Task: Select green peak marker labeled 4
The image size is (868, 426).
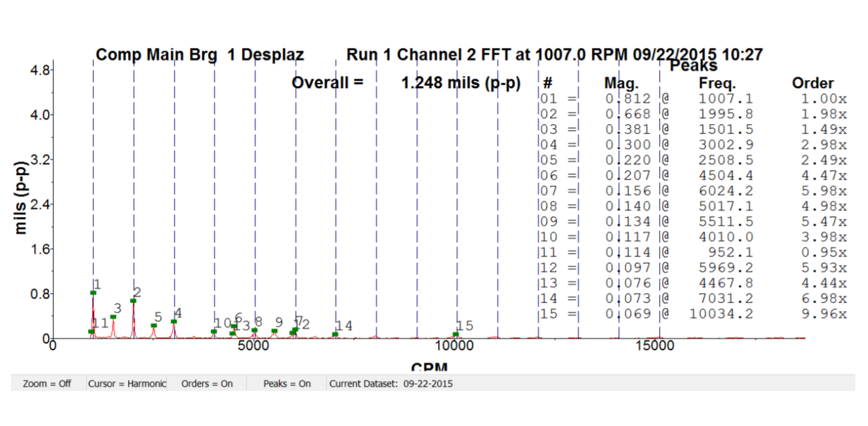Action: [174, 322]
